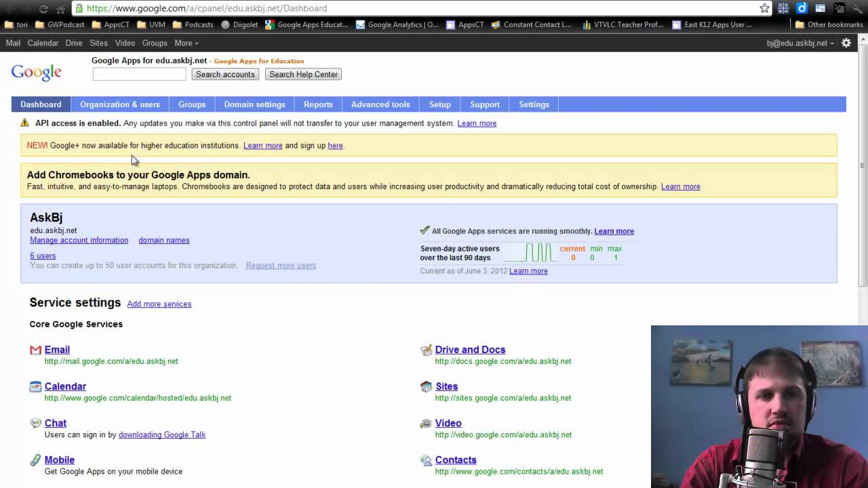Viewport: 868px width, 488px height.
Task: Open the Advanced tools tab
Action: point(380,104)
